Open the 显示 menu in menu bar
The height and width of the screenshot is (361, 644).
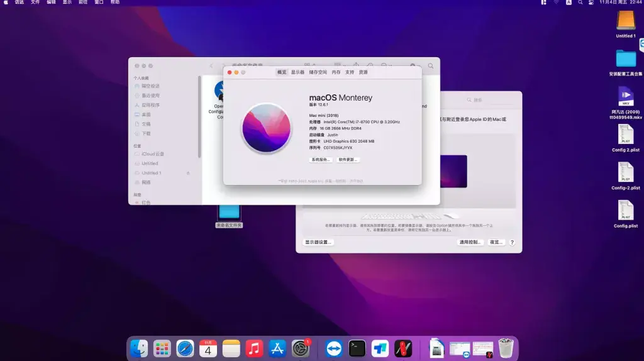67,3
